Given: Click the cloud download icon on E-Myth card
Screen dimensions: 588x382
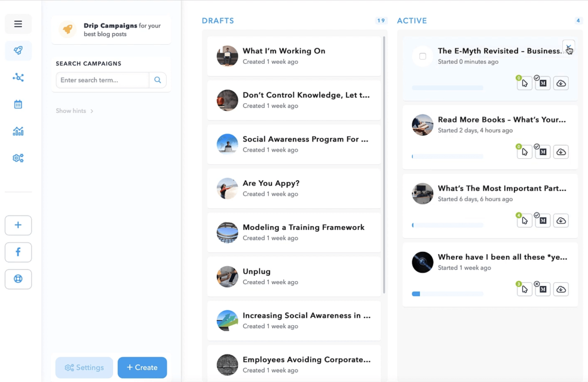Looking at the screenshot, I should click(x=561, y=84).
